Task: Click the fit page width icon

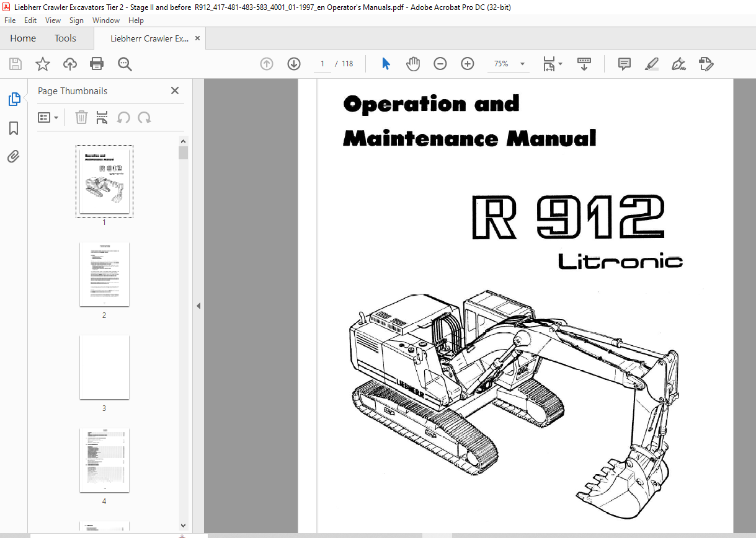Action: (x=549, y=64)
